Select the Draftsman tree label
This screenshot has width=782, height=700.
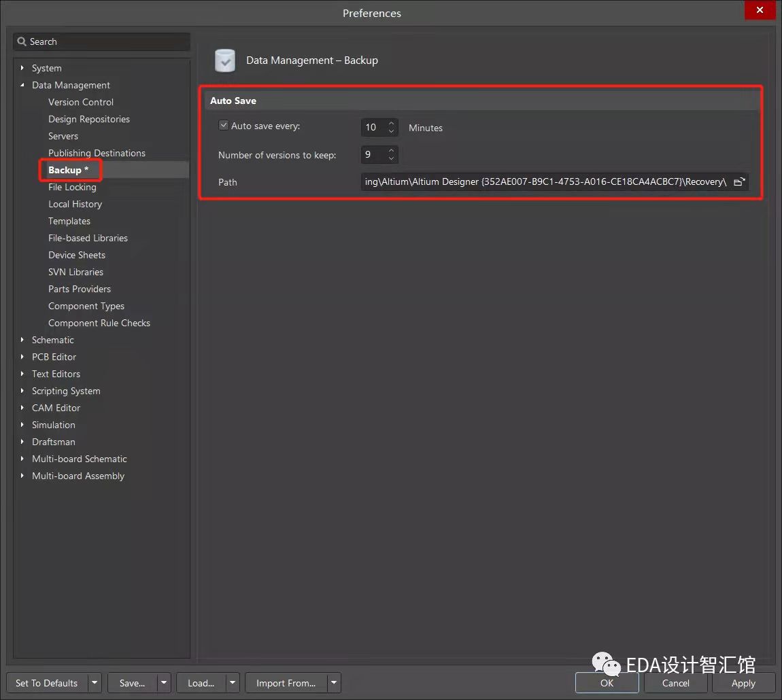[x=53, y=442]
